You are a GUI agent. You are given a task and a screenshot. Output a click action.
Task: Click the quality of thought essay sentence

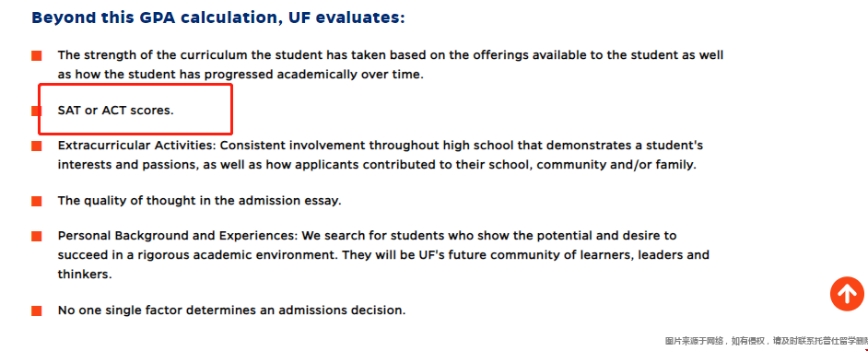tap(199, 201)
